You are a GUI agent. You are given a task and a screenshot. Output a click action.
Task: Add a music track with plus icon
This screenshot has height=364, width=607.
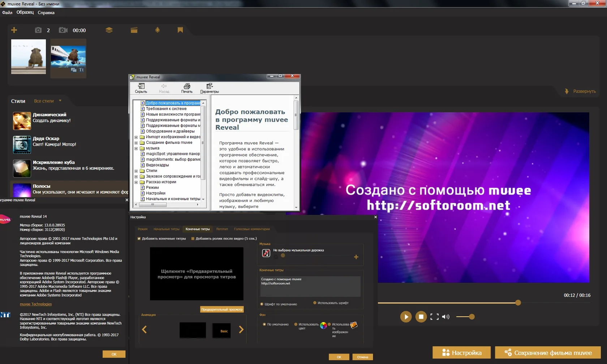click(x=356, y=257)
